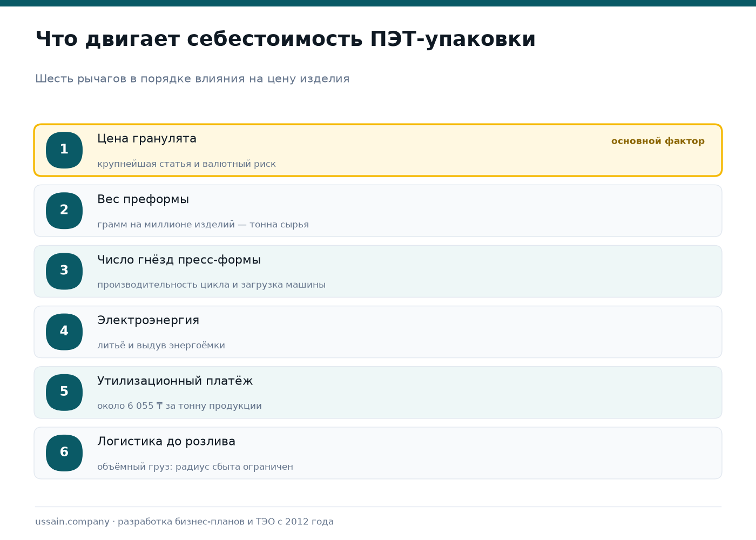756x540 pixels.
Task: Click the number 2 badge beside Вес преформы
Action: coord(64,211)
